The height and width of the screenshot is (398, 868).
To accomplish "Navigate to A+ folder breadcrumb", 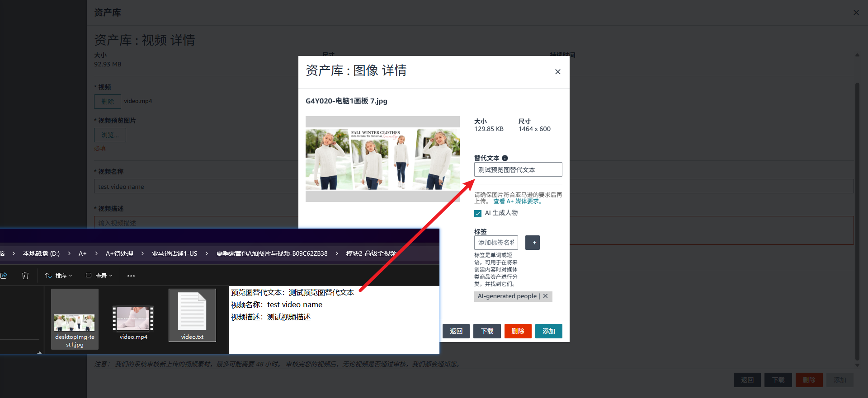I will [82, 253].
